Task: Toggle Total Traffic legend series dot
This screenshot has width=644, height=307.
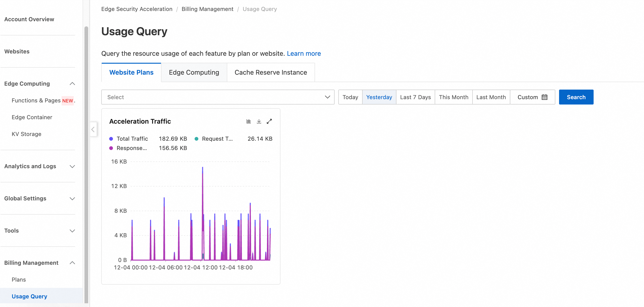Action: point(111,139)
